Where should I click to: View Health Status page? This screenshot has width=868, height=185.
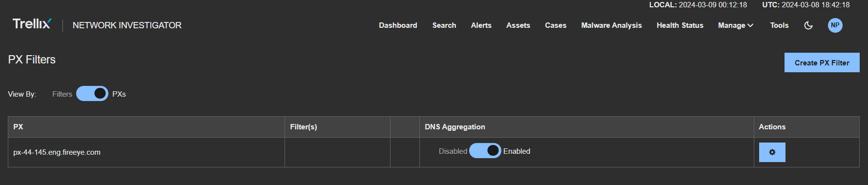680,25
